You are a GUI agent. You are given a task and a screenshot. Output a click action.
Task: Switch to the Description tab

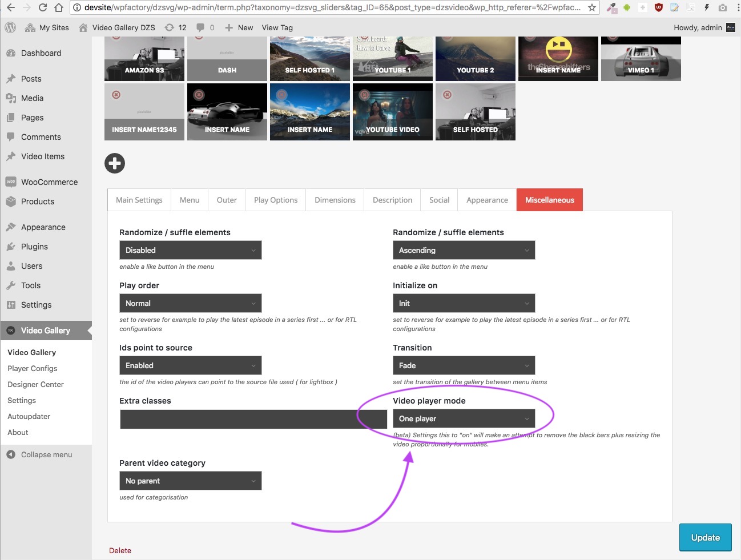click(x=392, y=200)
